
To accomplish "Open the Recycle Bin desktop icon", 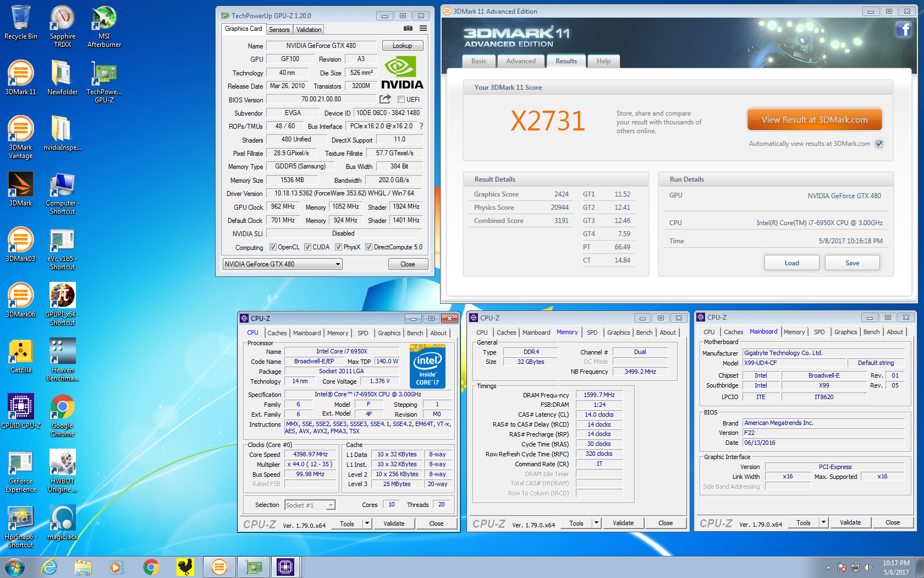I will click(21, 23).
